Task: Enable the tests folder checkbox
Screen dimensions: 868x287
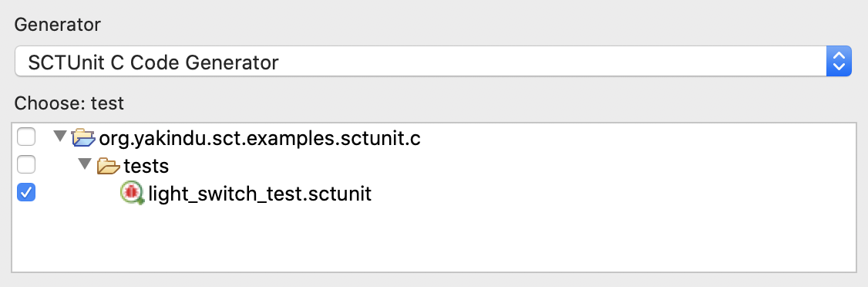Action: click(x=26, y=164)
